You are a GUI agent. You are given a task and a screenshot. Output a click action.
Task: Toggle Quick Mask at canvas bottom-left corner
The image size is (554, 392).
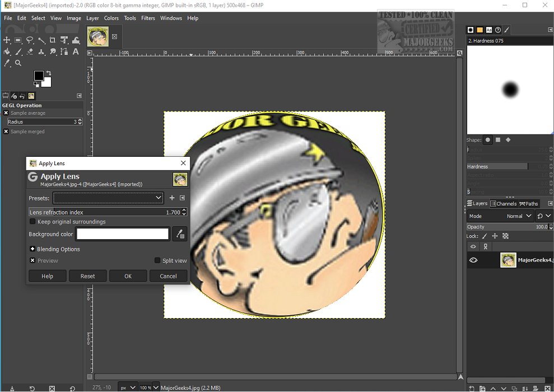pos(90,377)
